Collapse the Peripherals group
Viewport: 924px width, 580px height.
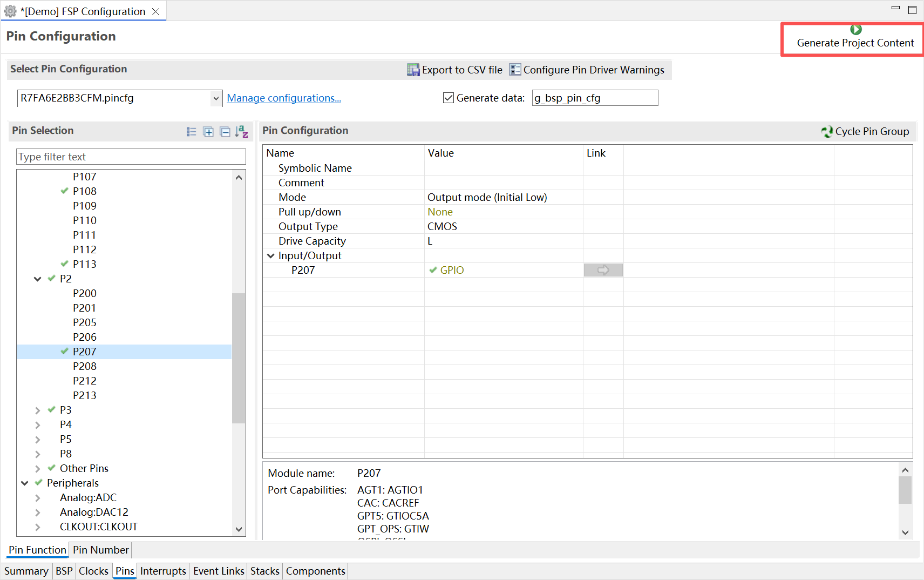(25, 483)
